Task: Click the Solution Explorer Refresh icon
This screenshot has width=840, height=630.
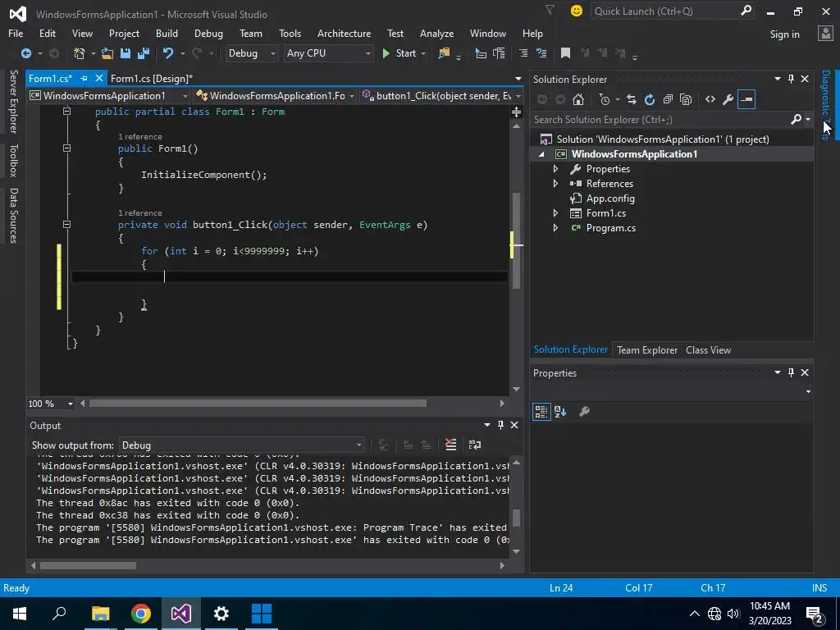Action: tap(650, 99)
